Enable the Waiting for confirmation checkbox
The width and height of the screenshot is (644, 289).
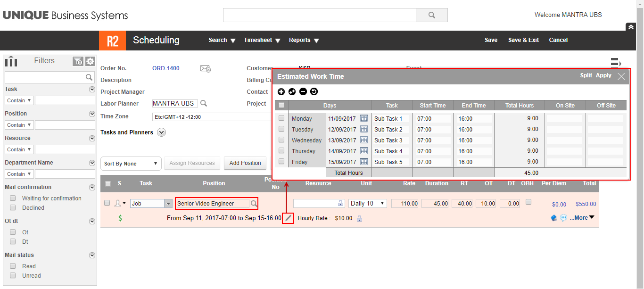(13, 198)
